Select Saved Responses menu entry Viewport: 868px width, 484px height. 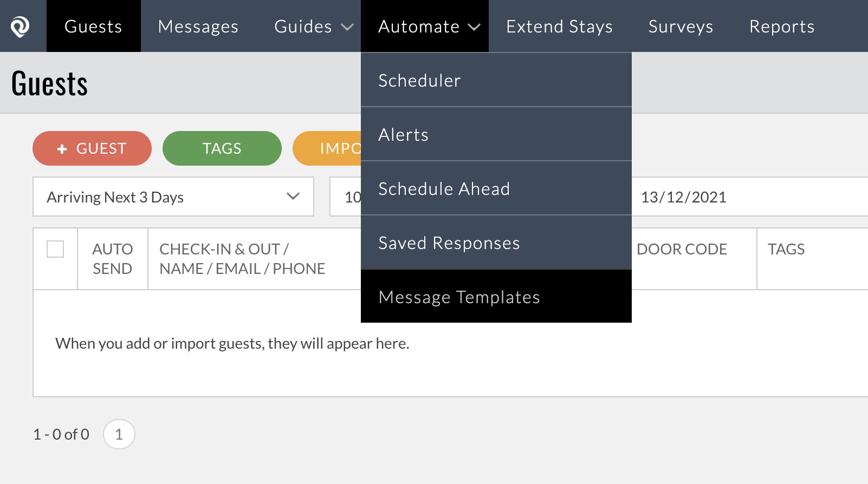coord(449,243)
